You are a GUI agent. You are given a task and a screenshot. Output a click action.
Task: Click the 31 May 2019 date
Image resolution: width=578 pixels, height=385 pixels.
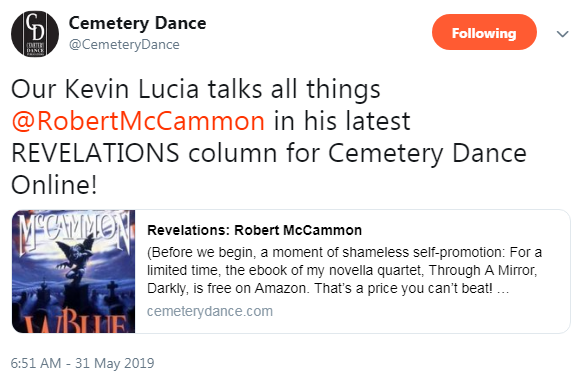[x=115, y=363]
